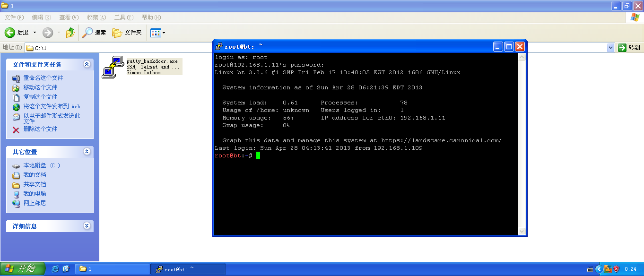Click the My Network Places icon

coord(16,203)
